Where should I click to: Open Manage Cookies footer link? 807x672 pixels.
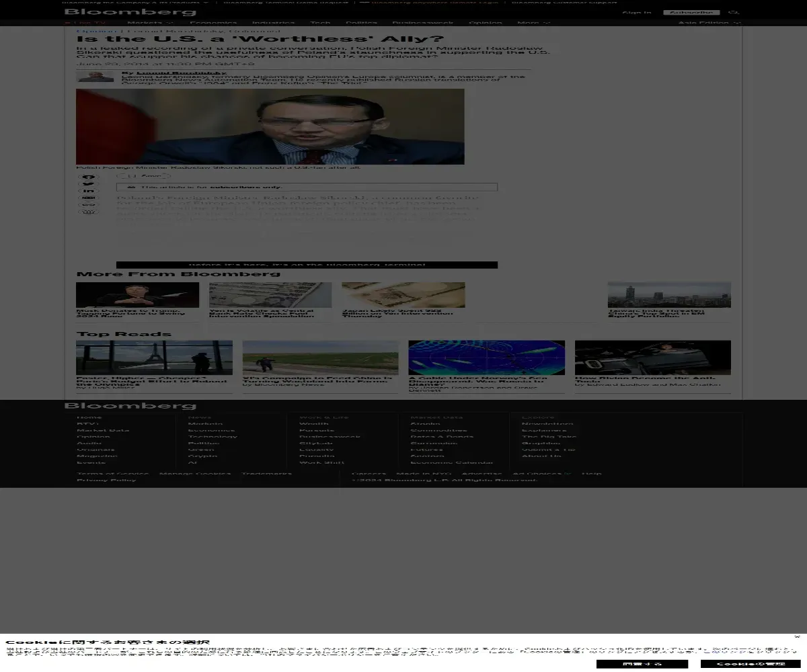195,474
